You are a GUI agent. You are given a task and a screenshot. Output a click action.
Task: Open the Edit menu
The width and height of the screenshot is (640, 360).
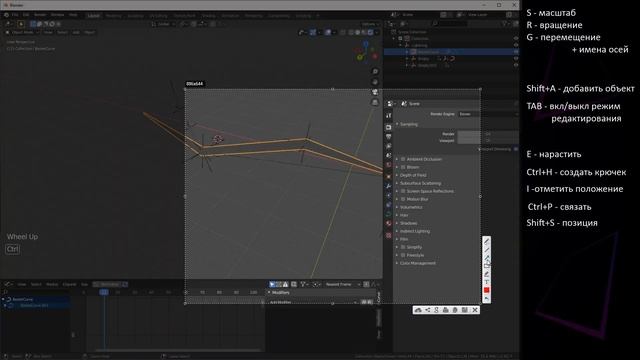point(26,15)
